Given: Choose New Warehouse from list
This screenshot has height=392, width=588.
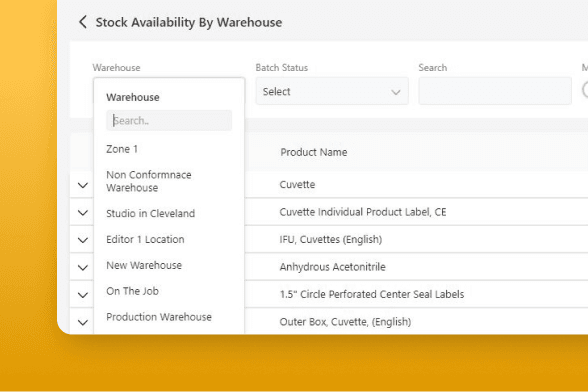Looking at the screenshot, I should [144, 265].
